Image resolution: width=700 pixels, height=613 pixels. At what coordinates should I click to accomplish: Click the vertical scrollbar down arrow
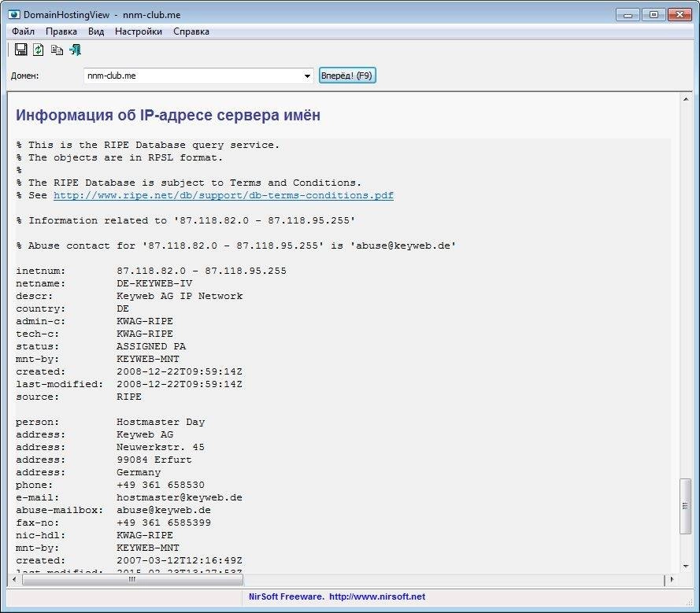tap(686, 567)
